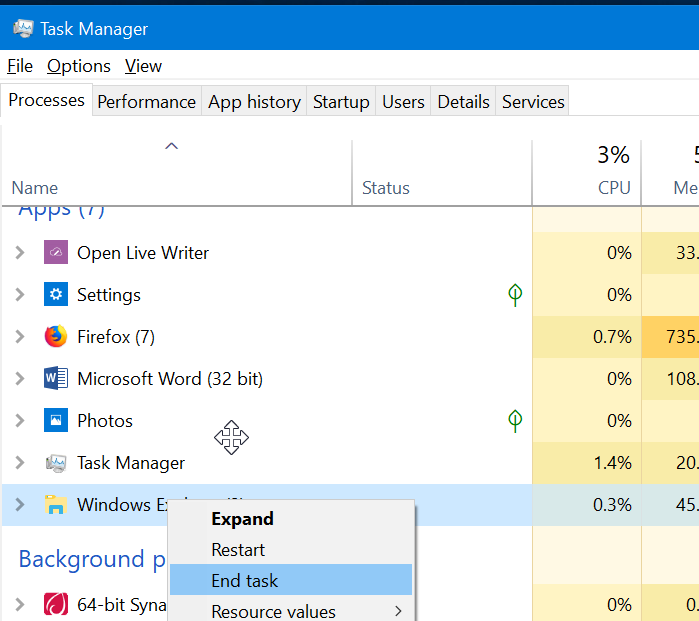Switch to the Details tab
Viewport: 699px width, 621px height.
click(x=463, y=102)
